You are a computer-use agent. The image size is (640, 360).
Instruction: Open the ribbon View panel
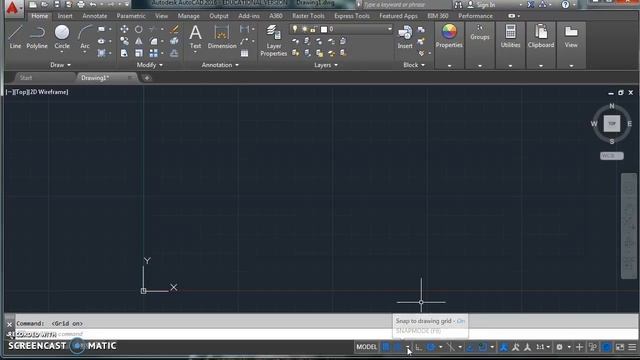[x=571, y=37]
